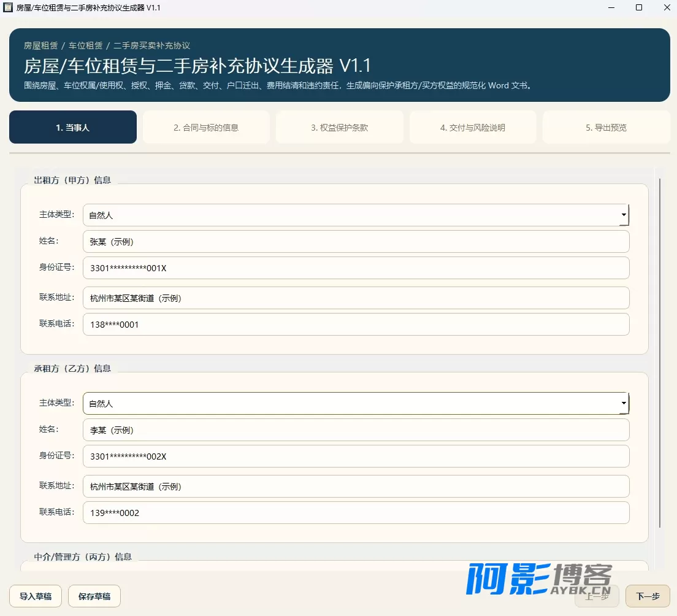
Task: Click 承租方 身份证号 field ending 002X
Action: click(x=356, y=456)
